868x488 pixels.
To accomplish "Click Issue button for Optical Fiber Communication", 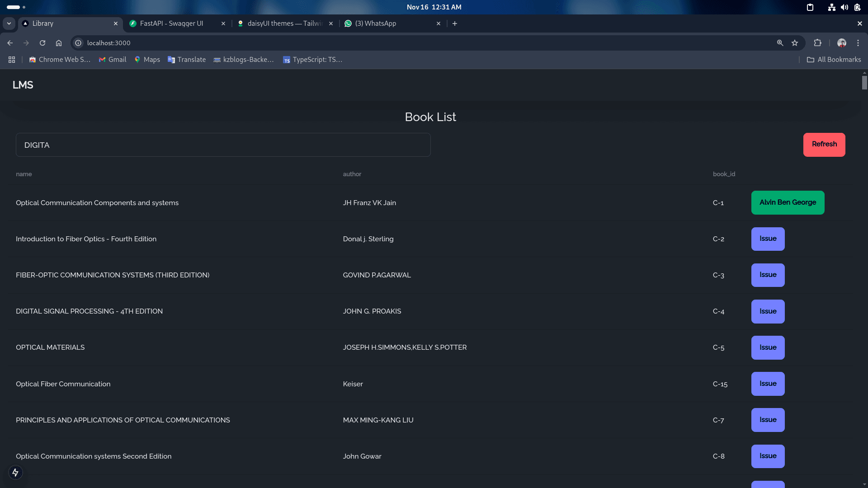I will coord(768,383).
